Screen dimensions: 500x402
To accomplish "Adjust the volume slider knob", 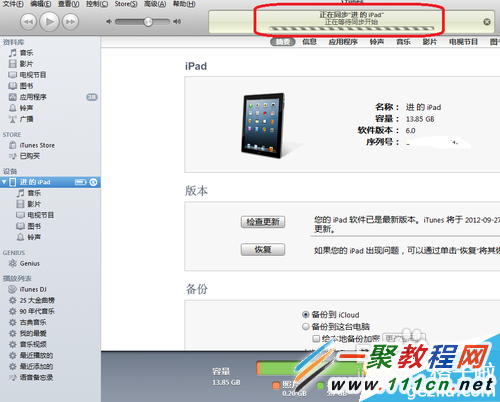I will point(148,22).
